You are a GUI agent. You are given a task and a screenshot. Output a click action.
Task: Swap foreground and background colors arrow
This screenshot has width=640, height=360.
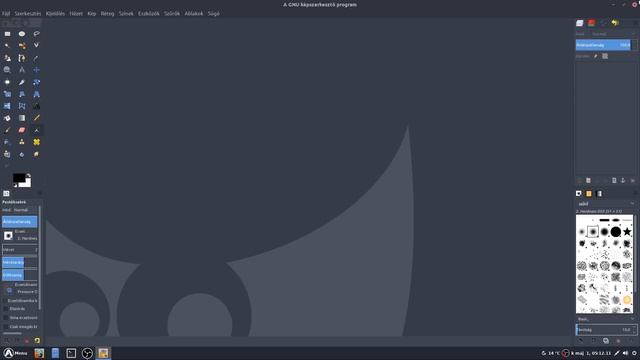(29, 175)
